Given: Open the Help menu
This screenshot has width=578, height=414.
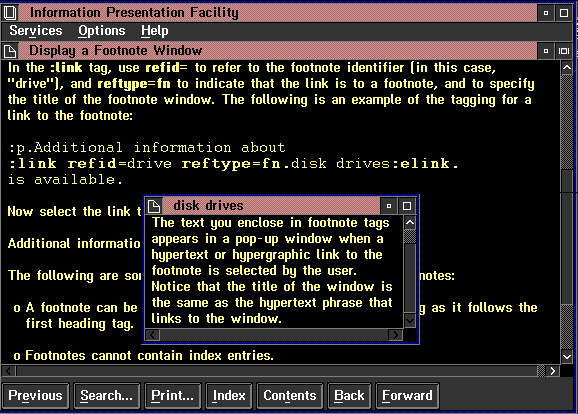Looking at the screenshot, I should tap(154, 31).
